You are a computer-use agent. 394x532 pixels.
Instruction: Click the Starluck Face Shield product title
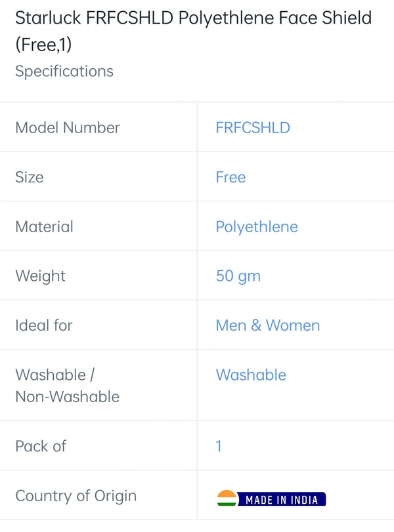click(194, 31)
